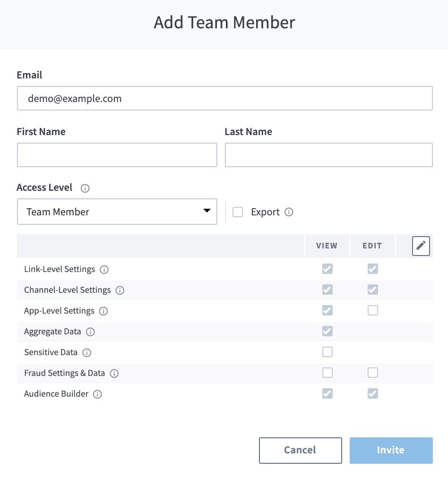Screen dimensions: 448x477
Task: Click the Email input field
Action: 225,98
